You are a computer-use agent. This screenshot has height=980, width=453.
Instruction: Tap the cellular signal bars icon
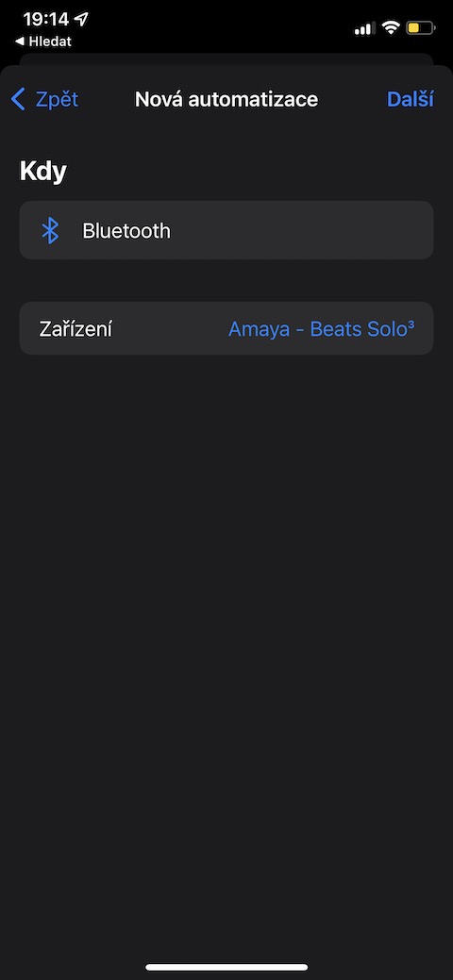coord(365,28)
